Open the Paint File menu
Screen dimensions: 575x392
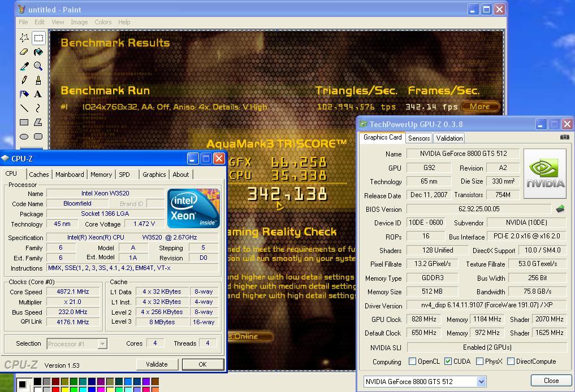tap(23, 22)
